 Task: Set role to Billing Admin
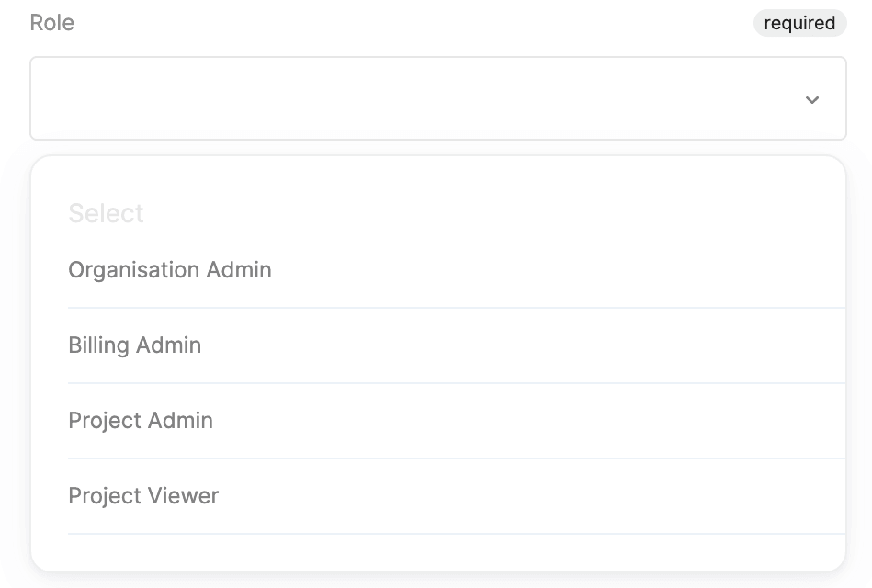click(135, 345)
